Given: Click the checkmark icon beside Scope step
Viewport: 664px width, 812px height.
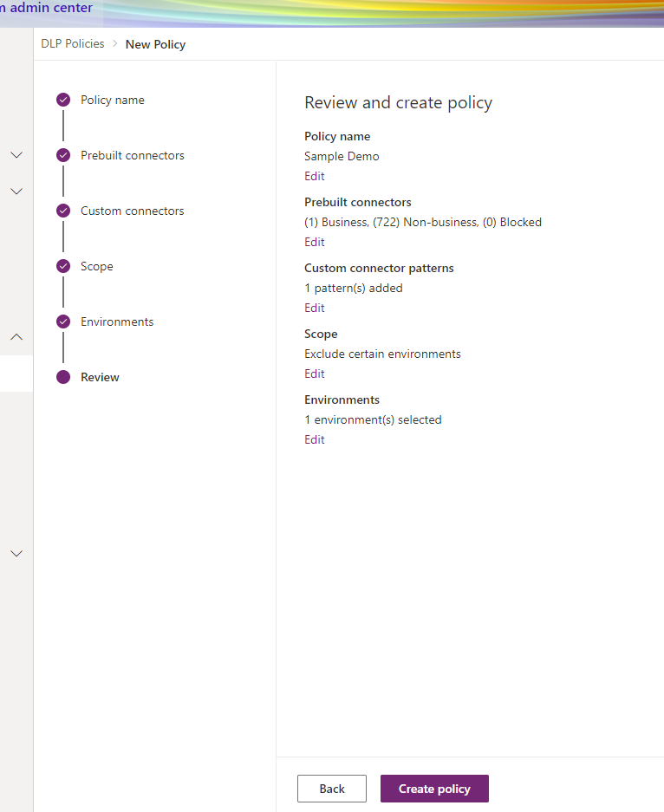Looking at the screenshot, I should pyautogui.click(x=63, y=267).
